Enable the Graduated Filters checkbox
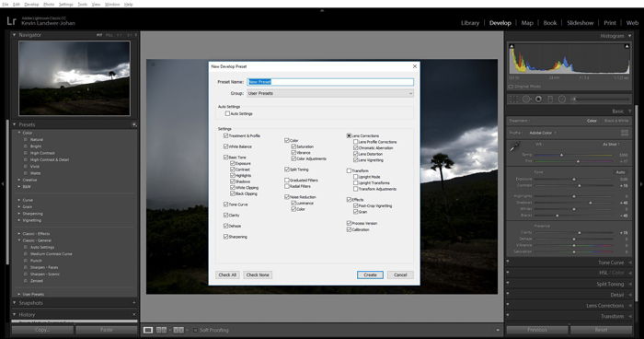 coord(287,180)
